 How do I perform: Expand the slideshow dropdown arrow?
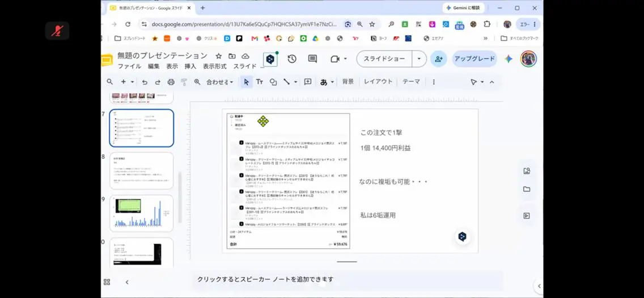(419, 59)
